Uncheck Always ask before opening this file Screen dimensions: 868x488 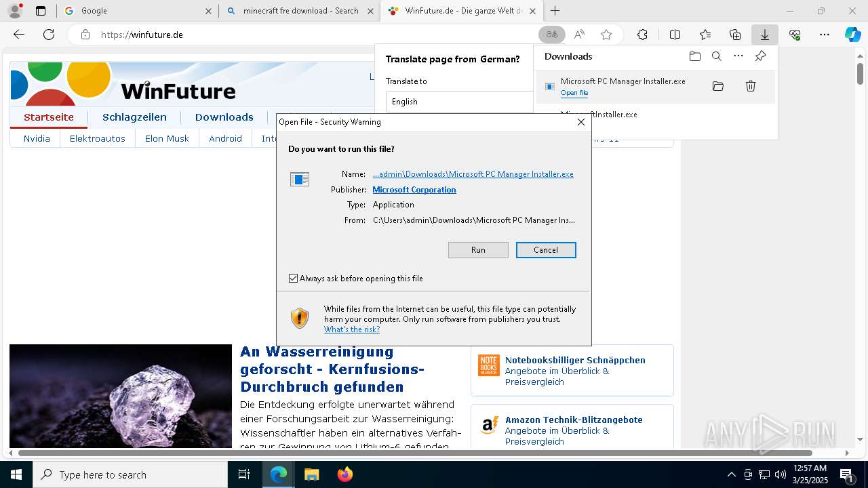coord(294,279)
